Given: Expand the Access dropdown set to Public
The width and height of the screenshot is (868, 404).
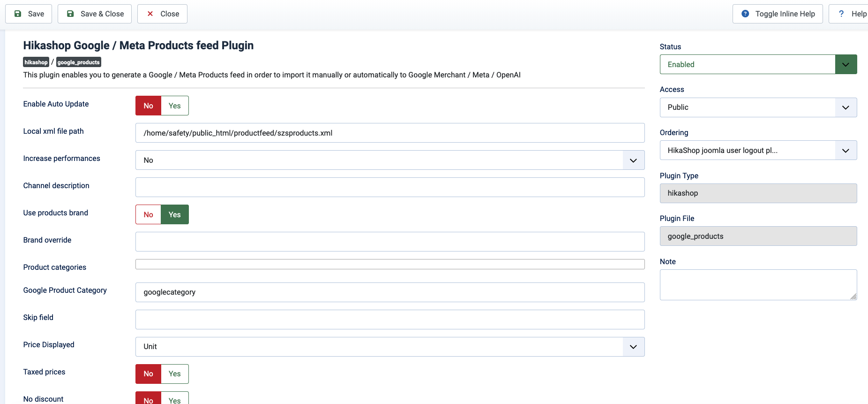Looking at the screenshot, I should pyautogui.click(x=758, y=107).
